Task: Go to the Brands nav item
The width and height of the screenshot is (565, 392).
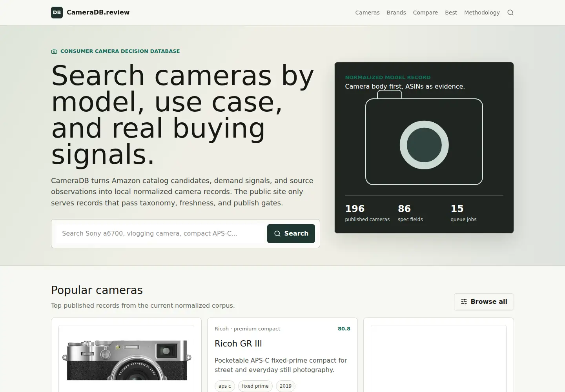Action: pyautogui.click(x=396, y=13)
